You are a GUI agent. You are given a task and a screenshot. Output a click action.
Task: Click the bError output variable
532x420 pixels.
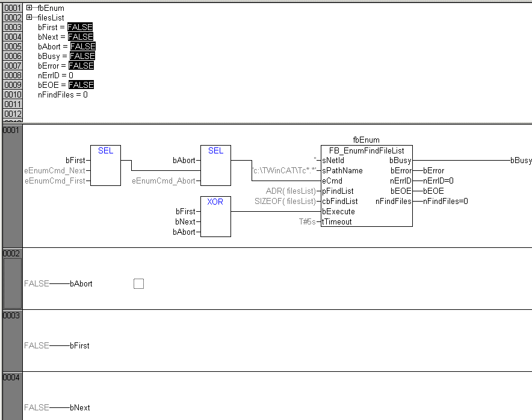coord(434,170)
